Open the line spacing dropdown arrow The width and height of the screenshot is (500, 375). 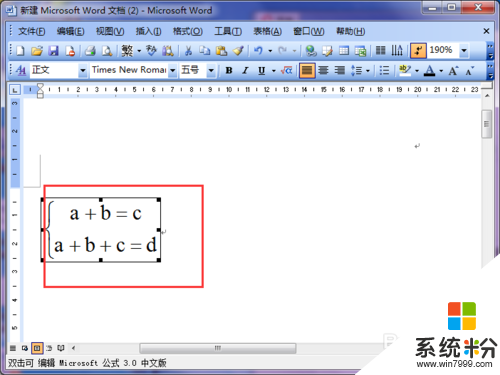[368, 71]
